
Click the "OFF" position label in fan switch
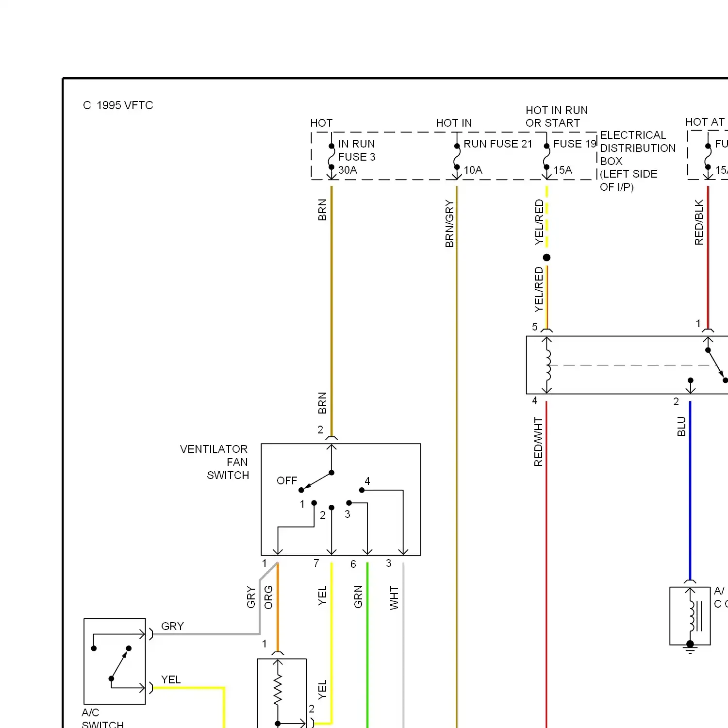(287, 480)
